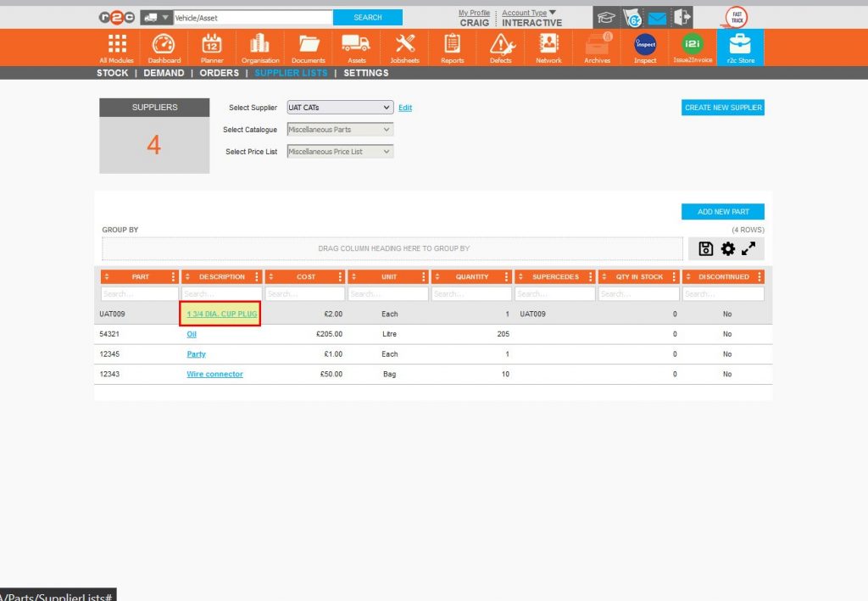Open the Archives module
The height and width of the screenshot is (601, 868).
coord(597,47)
